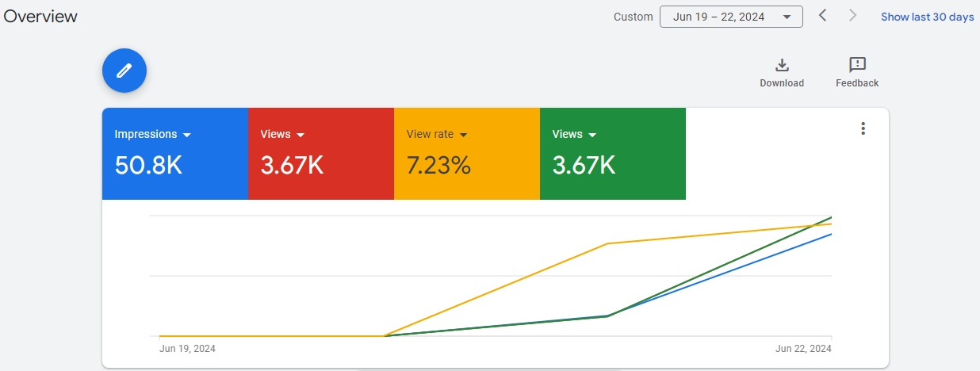The image size is (980, 371).
Task: Click the 3.67K value in green tile
Action: coord(584,165)
